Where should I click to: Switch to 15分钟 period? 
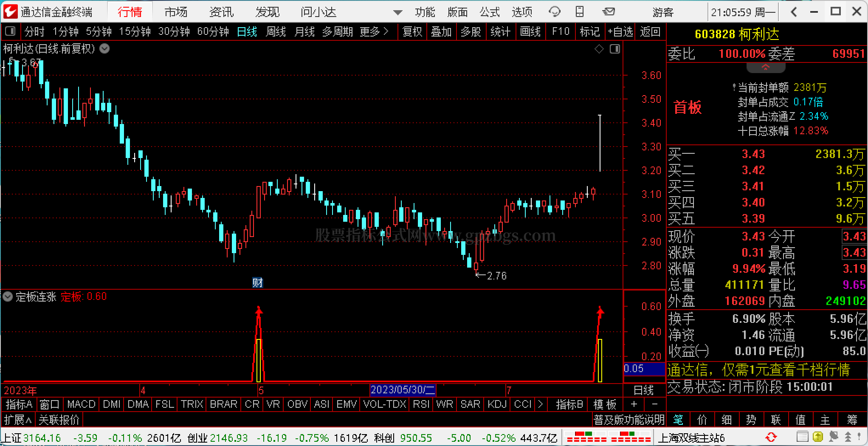135,31
